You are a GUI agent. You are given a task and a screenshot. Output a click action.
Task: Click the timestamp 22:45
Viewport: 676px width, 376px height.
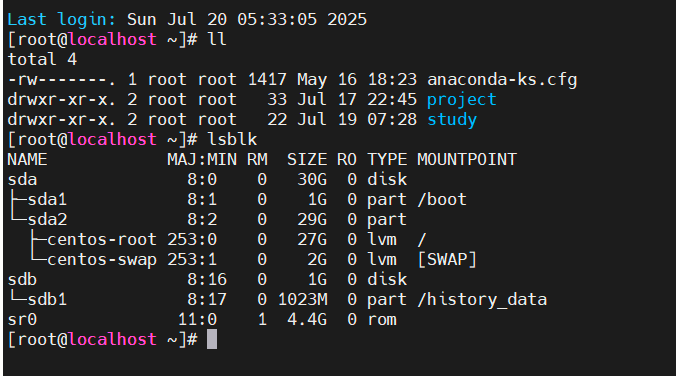[392, 100]
